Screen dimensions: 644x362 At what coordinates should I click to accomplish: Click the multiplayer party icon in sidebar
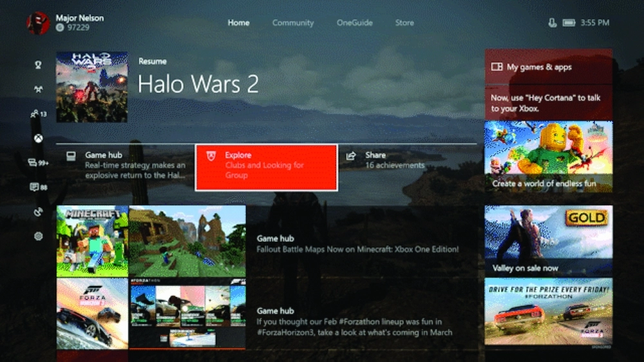click(x=38, y=89)
